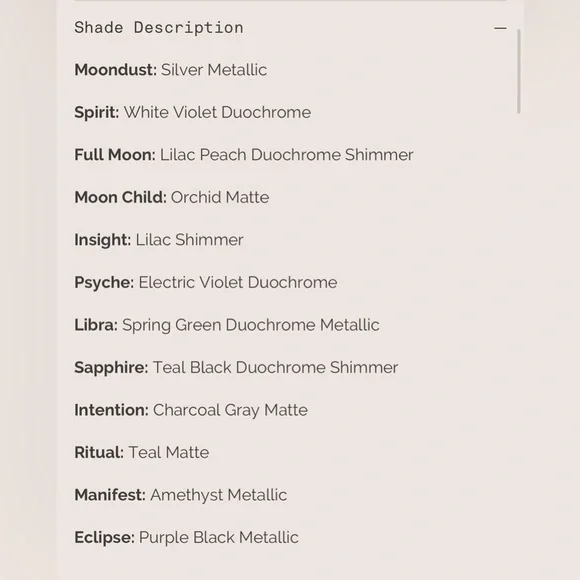
Task: Click the Psyche shade name
Action: click(x=104, y=283)
